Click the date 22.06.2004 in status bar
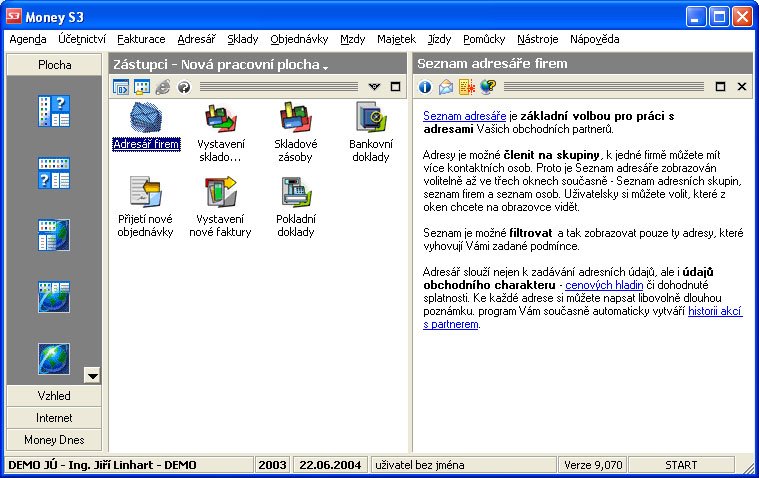Screen dimensions: 759x478 pyautogui.click(x=330, y=465)
